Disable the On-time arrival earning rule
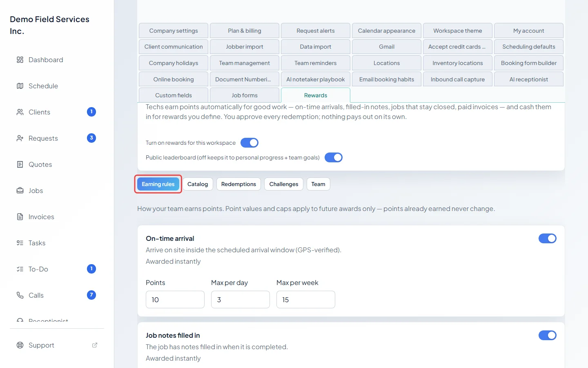The width and height of the screenshot is (588, 368). [548, 238]
